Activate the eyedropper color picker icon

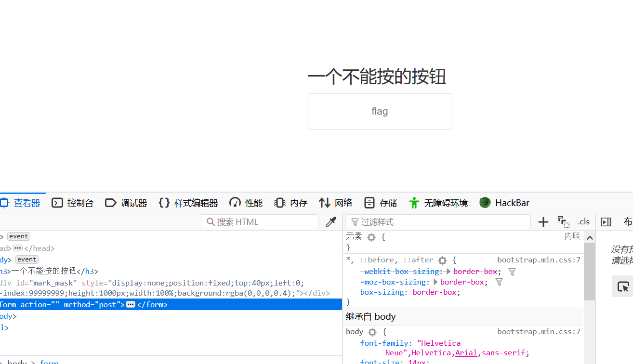pyautogui.click(x=331, y=221)
